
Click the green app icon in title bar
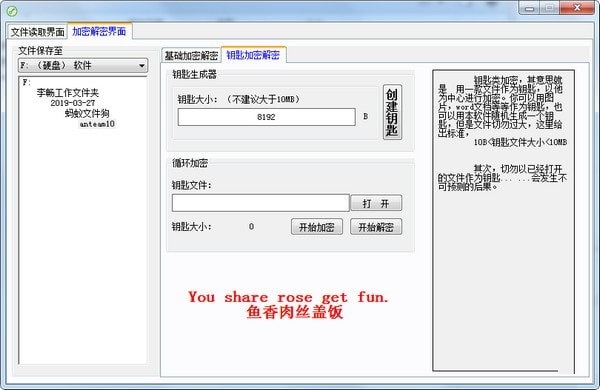click(x=12, y=11)
